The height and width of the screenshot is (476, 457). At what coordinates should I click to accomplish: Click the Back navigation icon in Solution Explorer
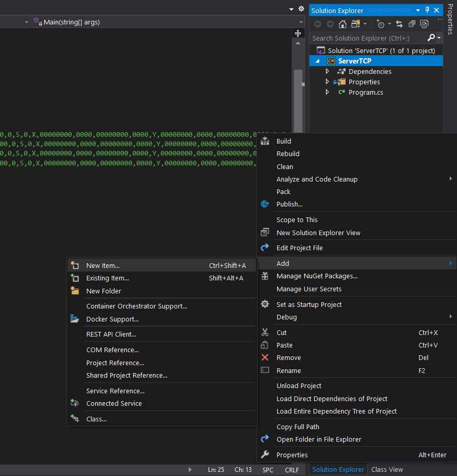(x=317, y=23)
